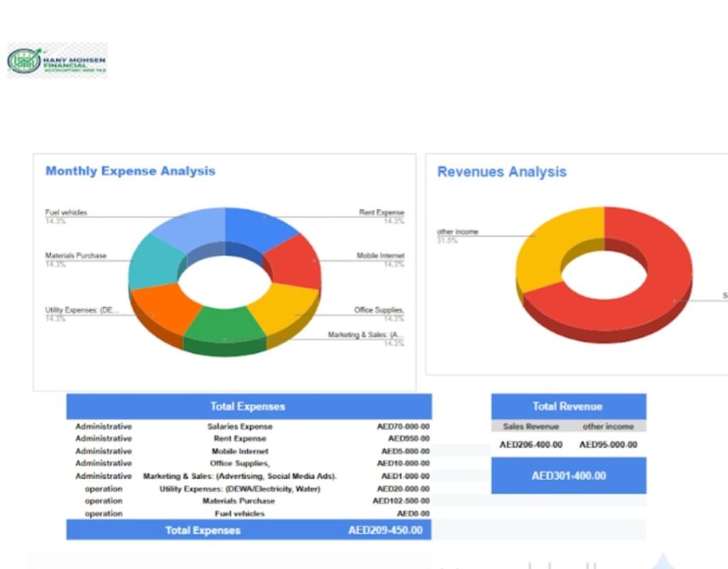Select the AED301-400.00 total revenue cell
Viewport: 728px width, 569px height.
pos(568,476)
